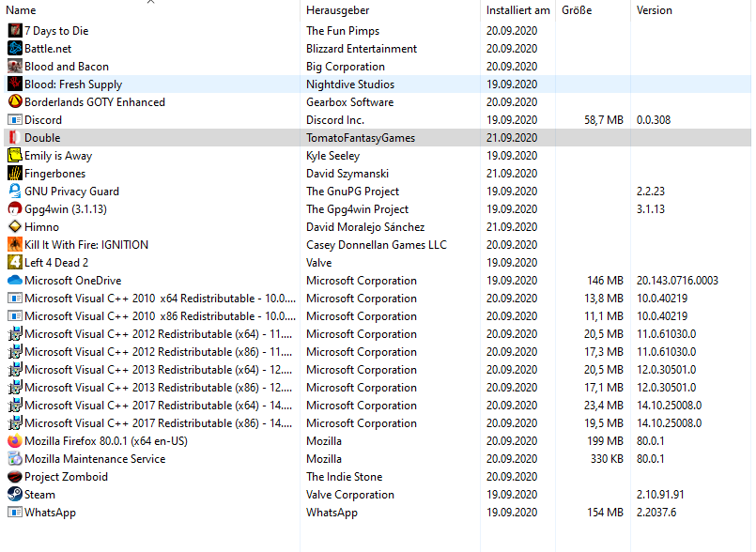Viewport: 756px width, 552px height.
Task: Click the Blood and Bacon icon
Action: pyautogui.click(x=15, y=67)
